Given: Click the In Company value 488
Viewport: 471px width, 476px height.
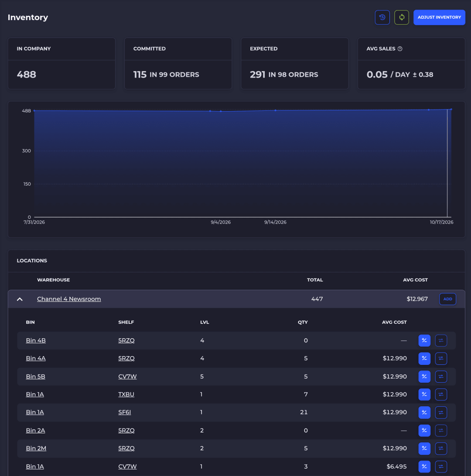Looking at the screenshot, I should pos(27,75).
